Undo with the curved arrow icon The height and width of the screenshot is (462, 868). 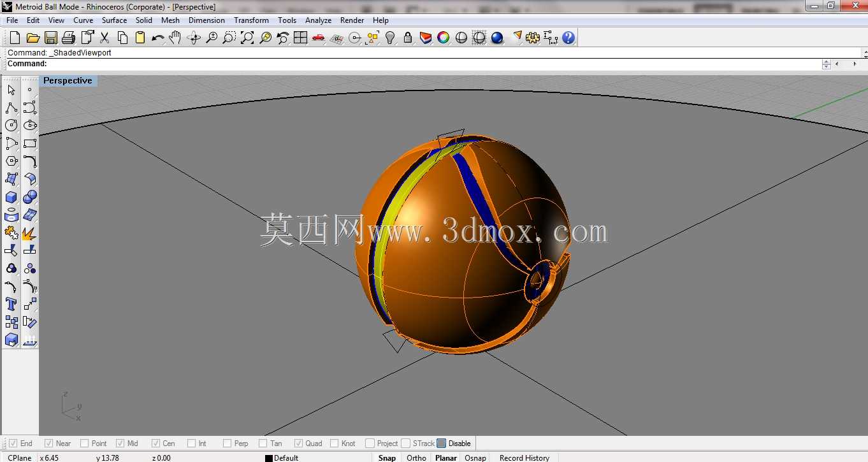[x=158, y=38]
